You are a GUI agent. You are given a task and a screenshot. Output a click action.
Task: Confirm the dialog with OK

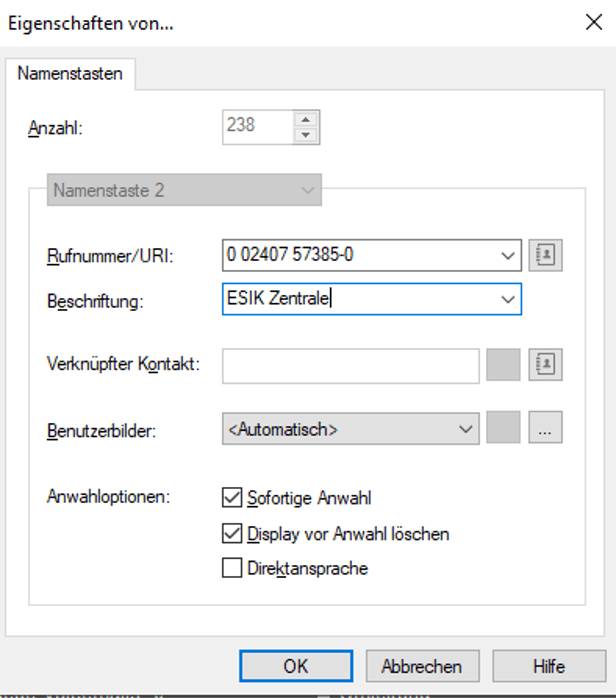296,666
